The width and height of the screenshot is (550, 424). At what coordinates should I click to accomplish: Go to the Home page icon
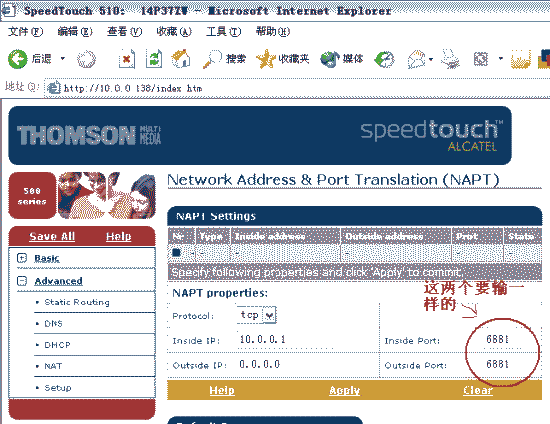[181, 58]
